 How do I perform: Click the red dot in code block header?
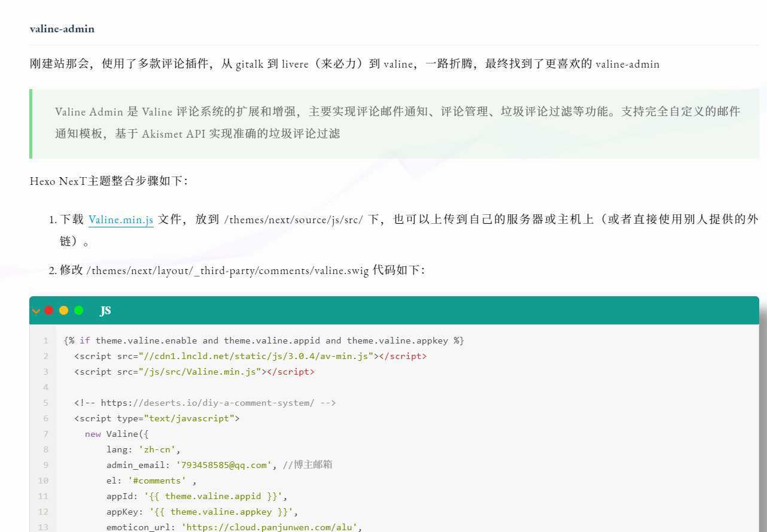[49, 310]
